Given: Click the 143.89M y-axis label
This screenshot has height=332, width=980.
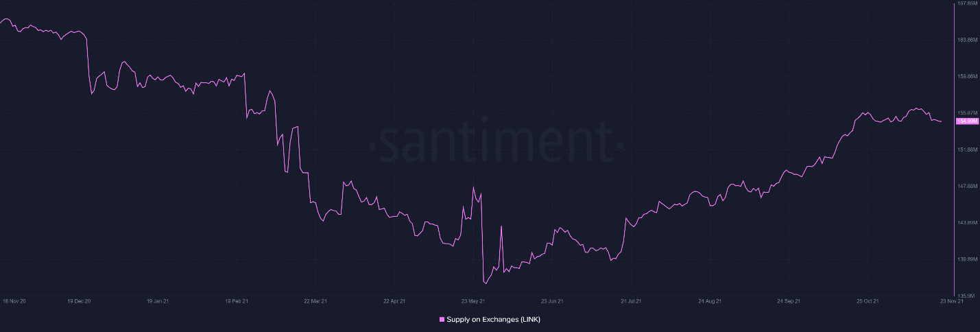Looking at the screenshot, I should 968,223.
